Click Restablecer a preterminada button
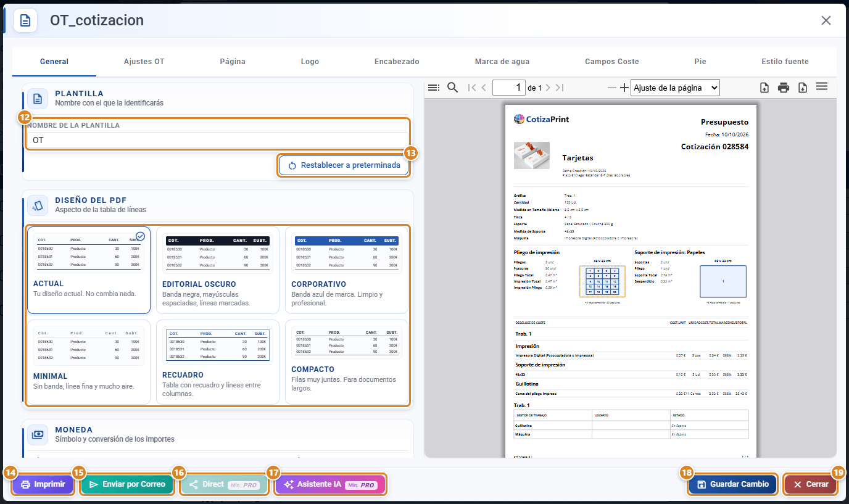The height and width of the screenshot is (504, 849). pos(344,165)
